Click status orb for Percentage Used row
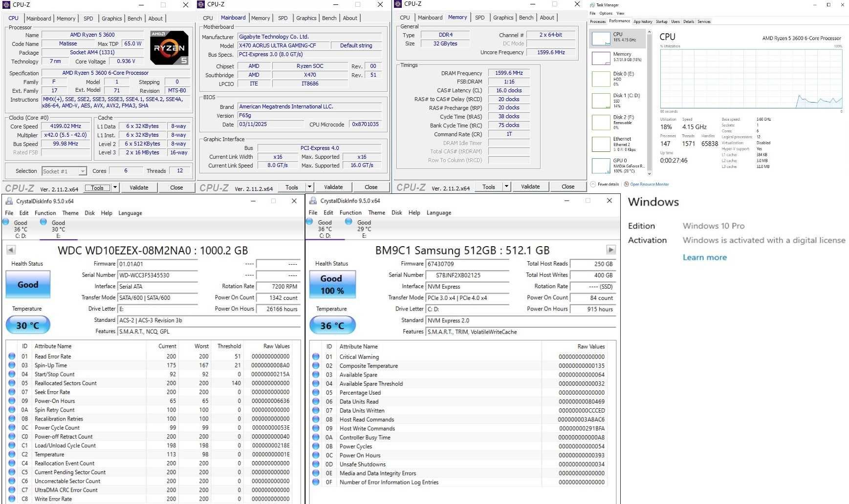The width and height of the screenshot is (849, 504). (x=316, y=393)
